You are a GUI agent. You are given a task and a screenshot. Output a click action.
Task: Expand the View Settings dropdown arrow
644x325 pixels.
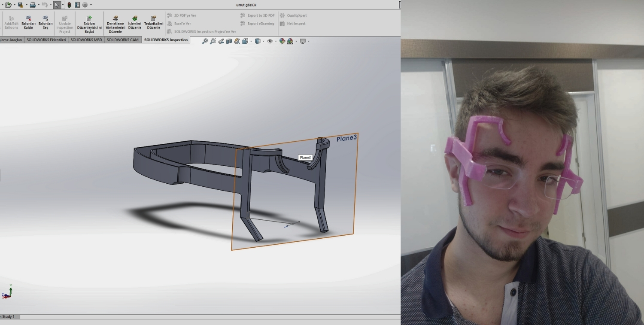pos(308,41)
